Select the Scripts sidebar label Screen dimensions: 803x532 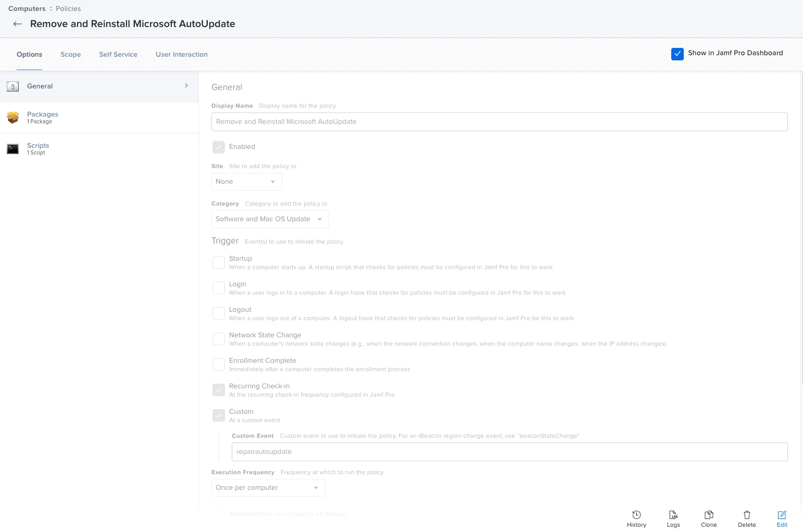point(38,146)
